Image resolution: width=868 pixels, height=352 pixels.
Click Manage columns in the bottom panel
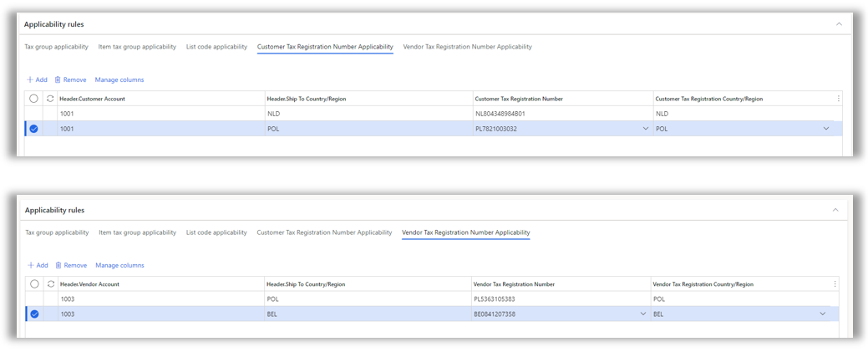coord(119,266)
